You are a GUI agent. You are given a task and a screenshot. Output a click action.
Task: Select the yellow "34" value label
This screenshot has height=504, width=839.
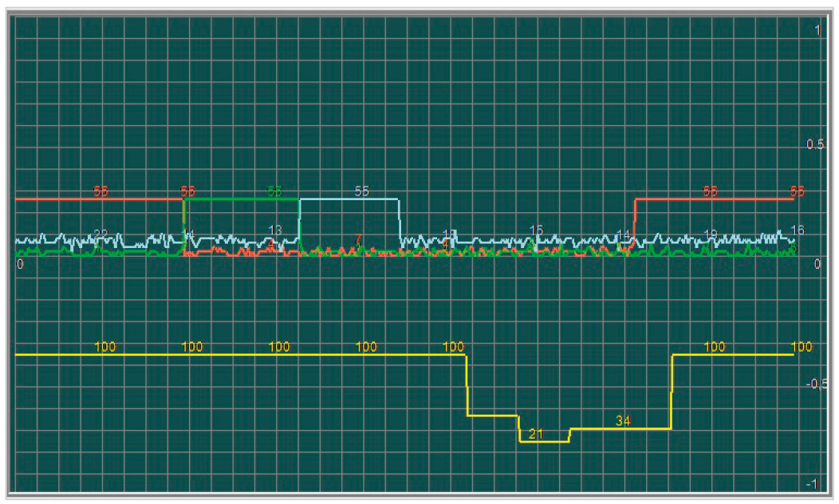(623, 421)
